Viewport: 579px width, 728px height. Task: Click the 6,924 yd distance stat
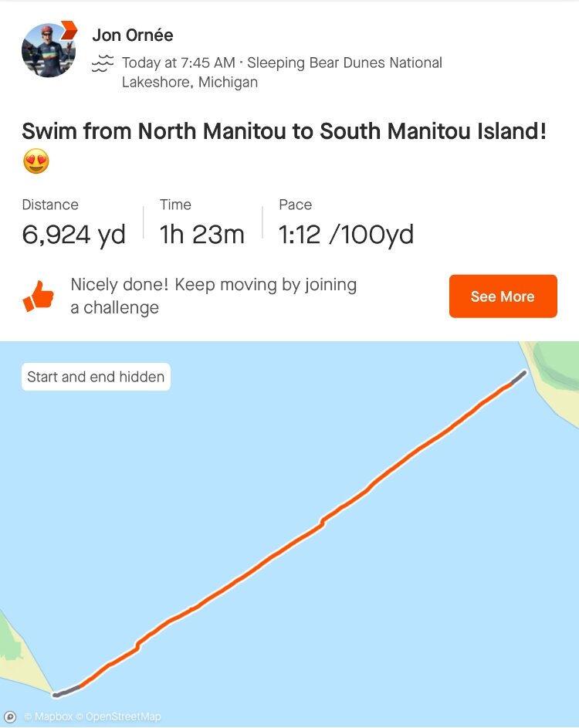click(73, 235)
